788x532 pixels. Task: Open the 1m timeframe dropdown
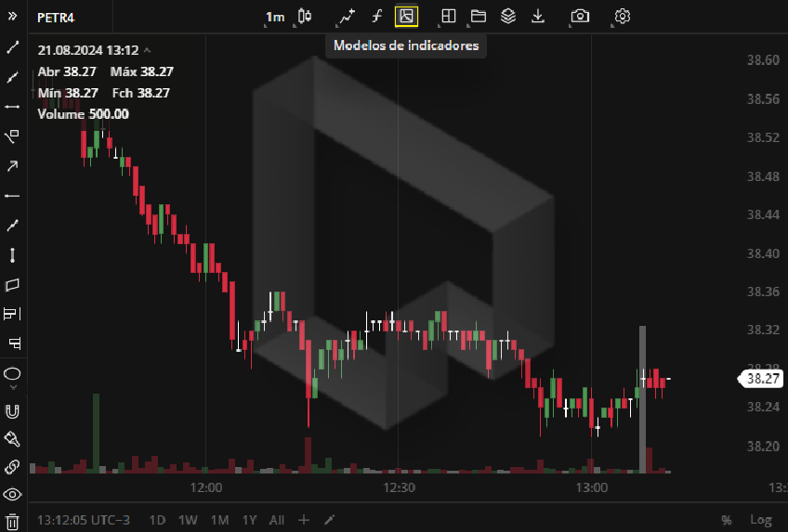click(x=275, y=17)
